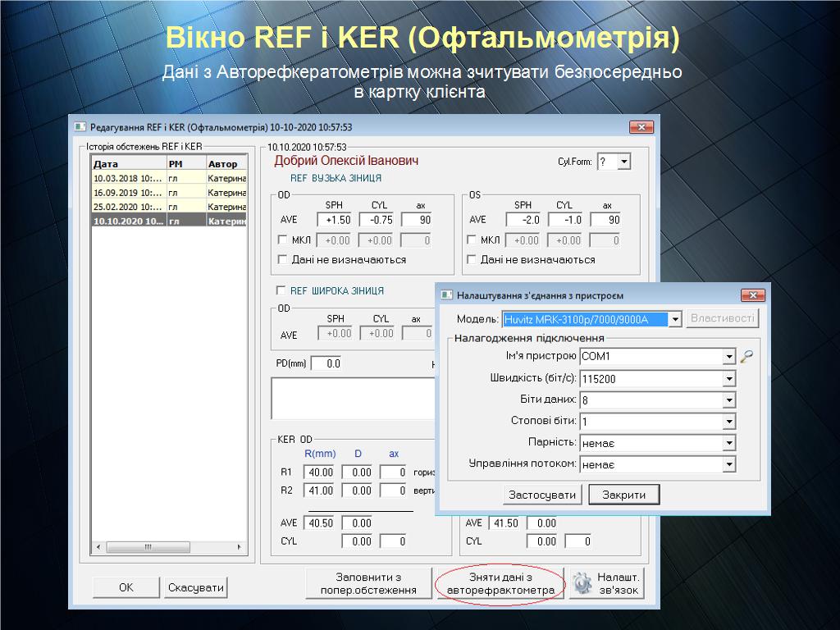
Task: Click the connection settings dialog title icon
Action: (x=446, y=294)
